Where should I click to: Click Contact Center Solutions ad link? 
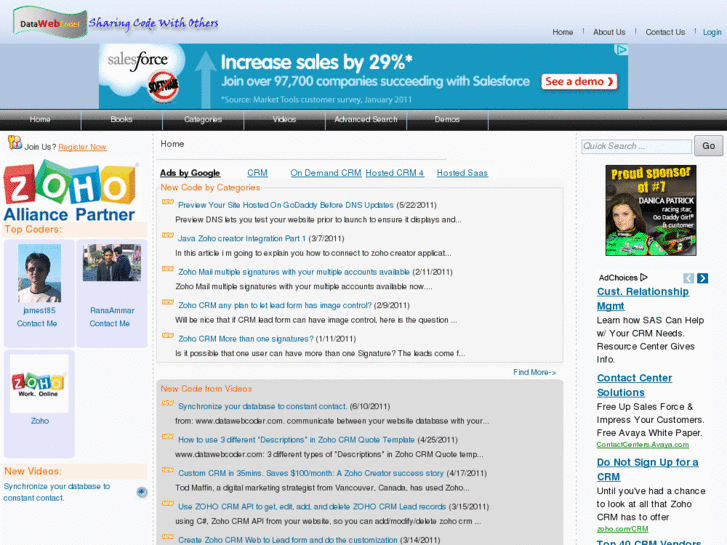pos(634,385)
